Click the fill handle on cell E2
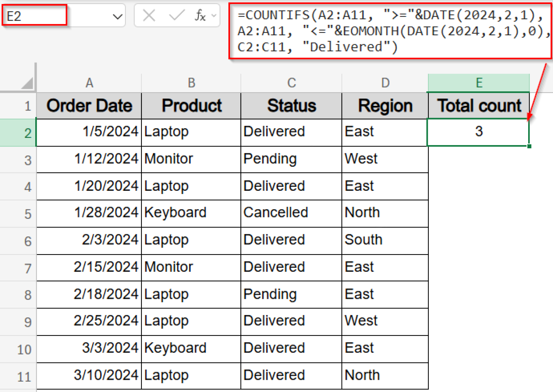This screenshot has width=553, height=392. click(529, 145)
